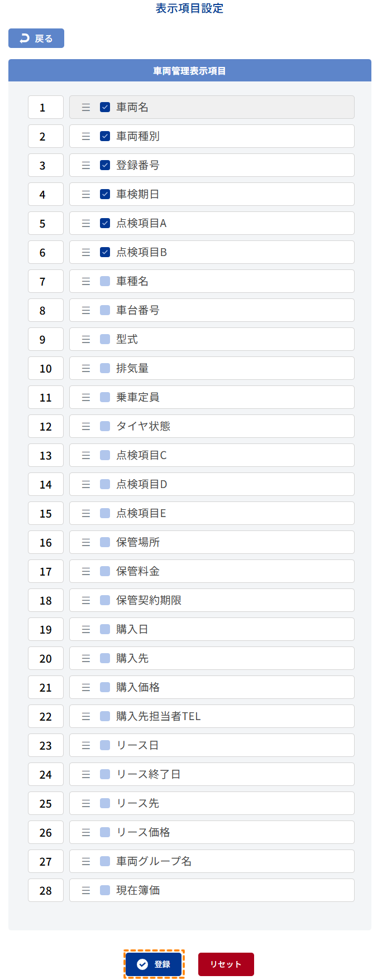The width and height of the screenshot is (382, 980).
Task: Click the drag handle next to 排気量
Action: pyautogui.click(x=86, y=368)
